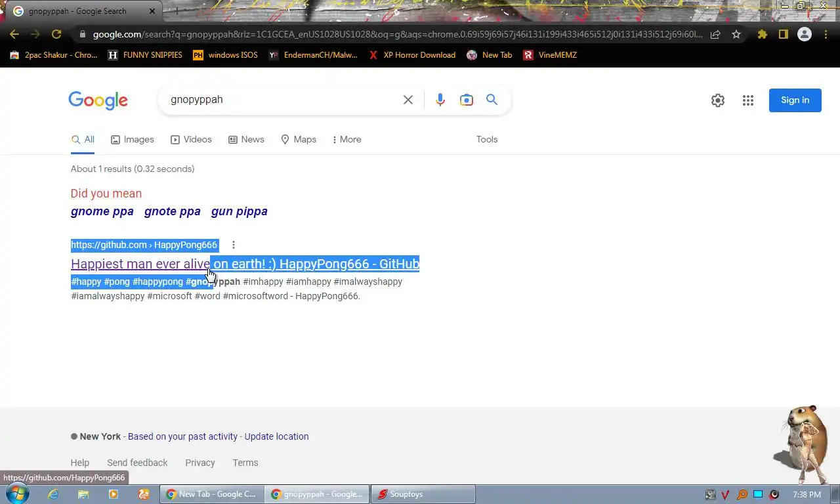
Task: Open the EndermanCH/Malw... bookmark
Action: [x=313, y=55]
